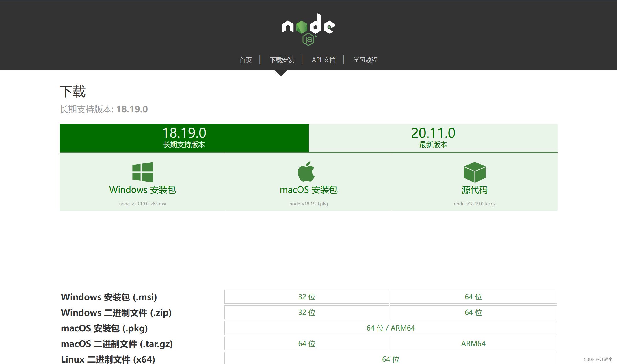Click the Windows 二进制文件 (.zip) row label
617x364 pixels.
click(x=116, y=313)
